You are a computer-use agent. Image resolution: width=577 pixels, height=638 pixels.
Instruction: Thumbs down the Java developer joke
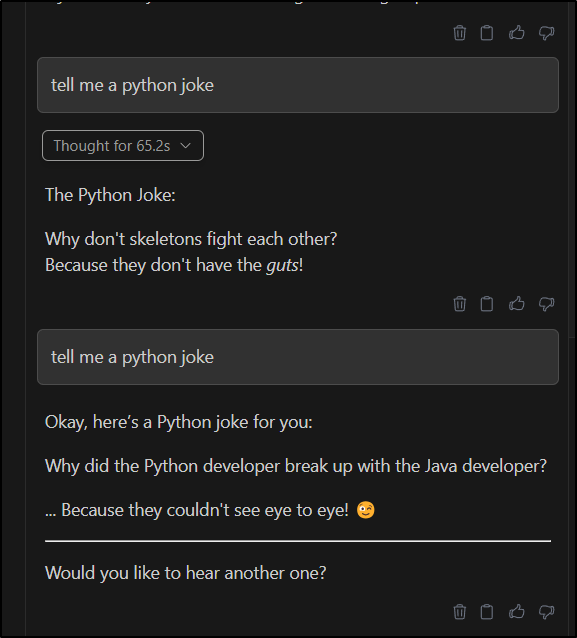click(x=546, y=612)
